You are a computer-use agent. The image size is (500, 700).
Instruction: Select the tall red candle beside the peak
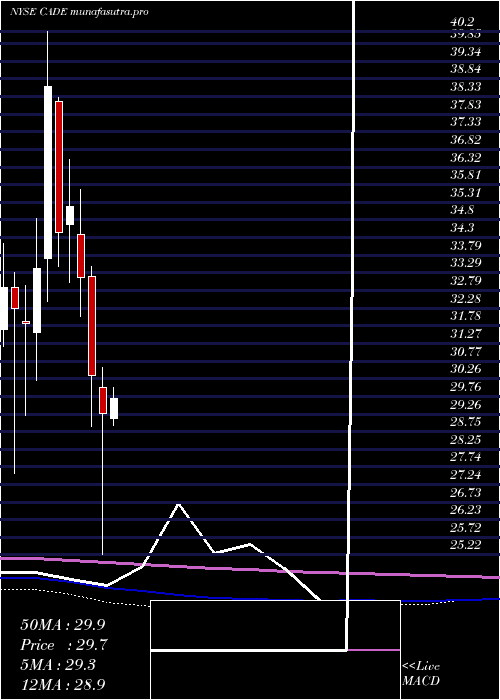59,167
